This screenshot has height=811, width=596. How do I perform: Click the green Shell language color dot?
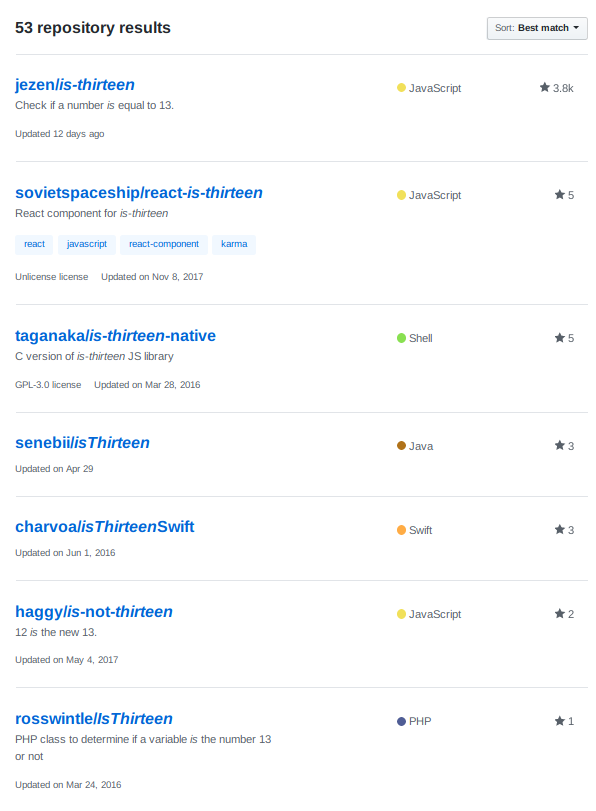click(x=401, y=338)
